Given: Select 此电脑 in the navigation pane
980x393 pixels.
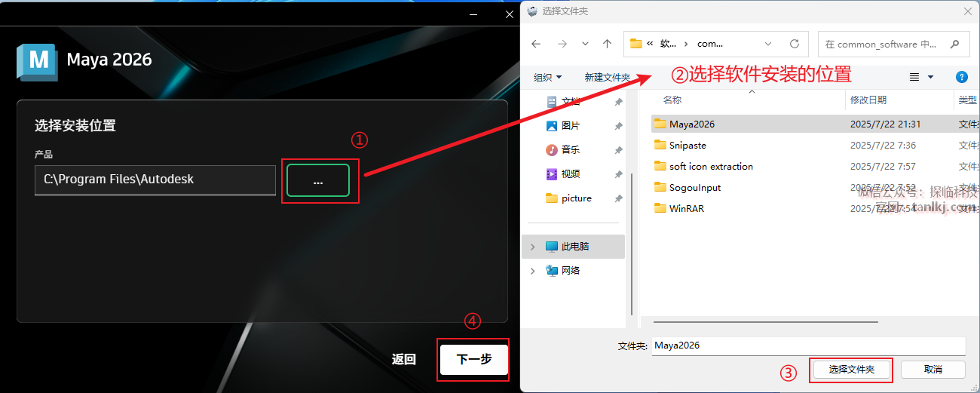Looking at the screenshot, I should (574, 247).
